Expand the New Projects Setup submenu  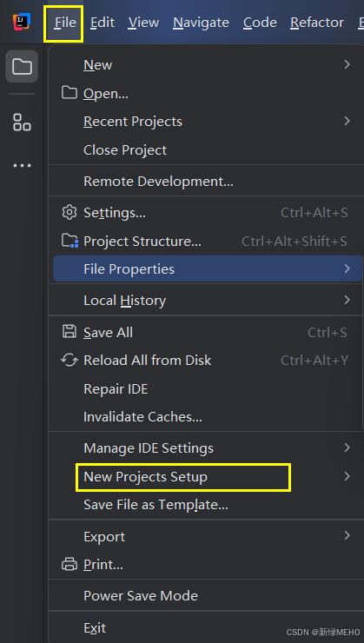click(205, 476)
